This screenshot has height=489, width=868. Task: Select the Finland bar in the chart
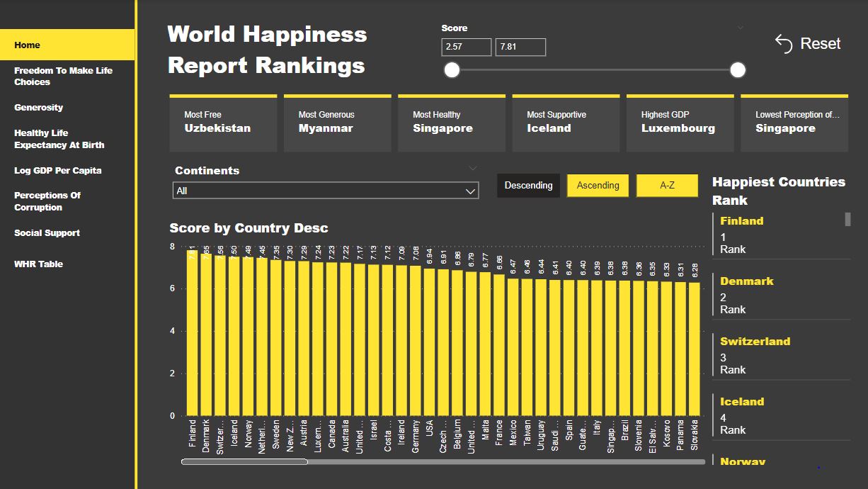[x=192, y=333]
